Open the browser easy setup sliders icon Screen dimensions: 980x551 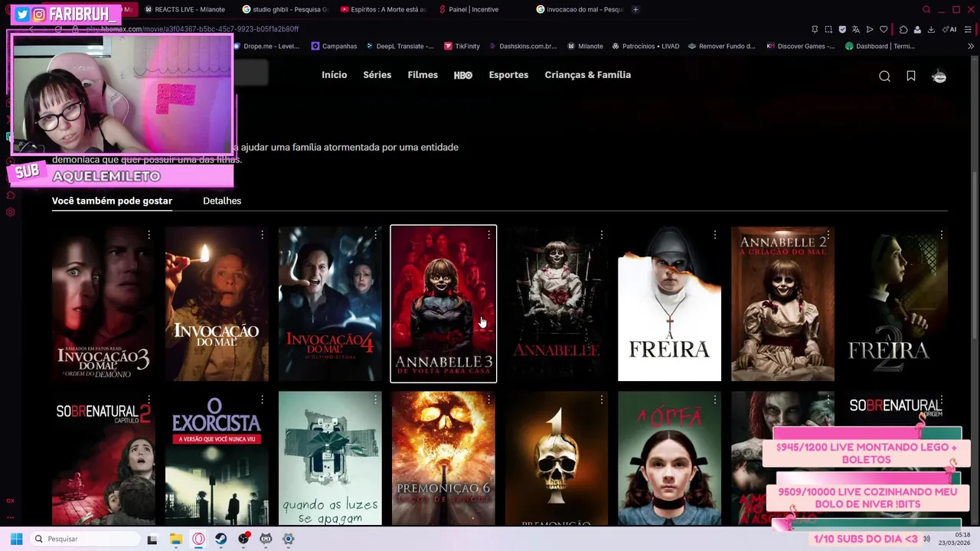pyautogui.click(x=968, y=29)
